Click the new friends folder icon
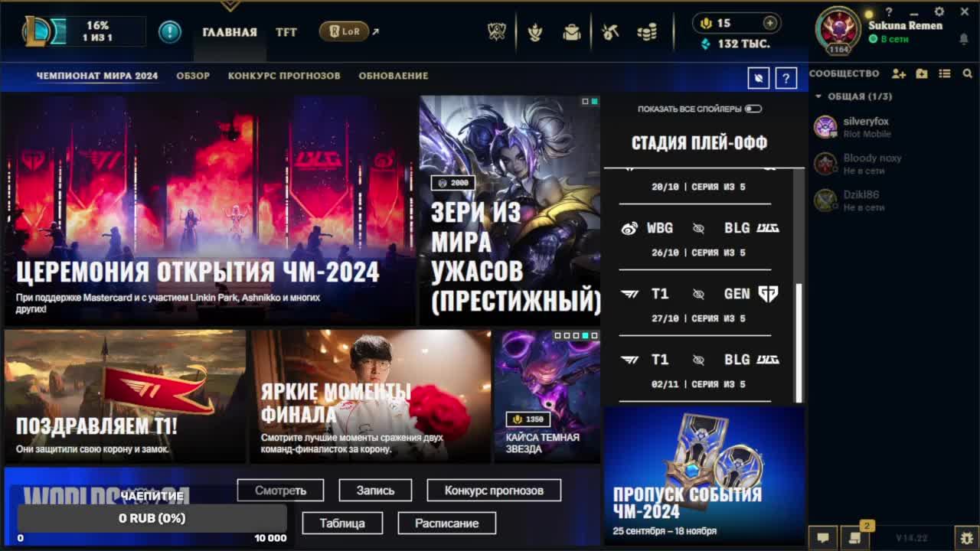This screenshot has width=980, height=551. pyautogui.click(x=922, y=73)
